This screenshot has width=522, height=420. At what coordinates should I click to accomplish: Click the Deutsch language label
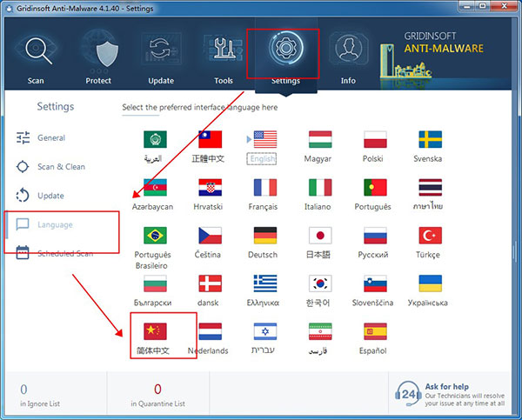[263, 255]
